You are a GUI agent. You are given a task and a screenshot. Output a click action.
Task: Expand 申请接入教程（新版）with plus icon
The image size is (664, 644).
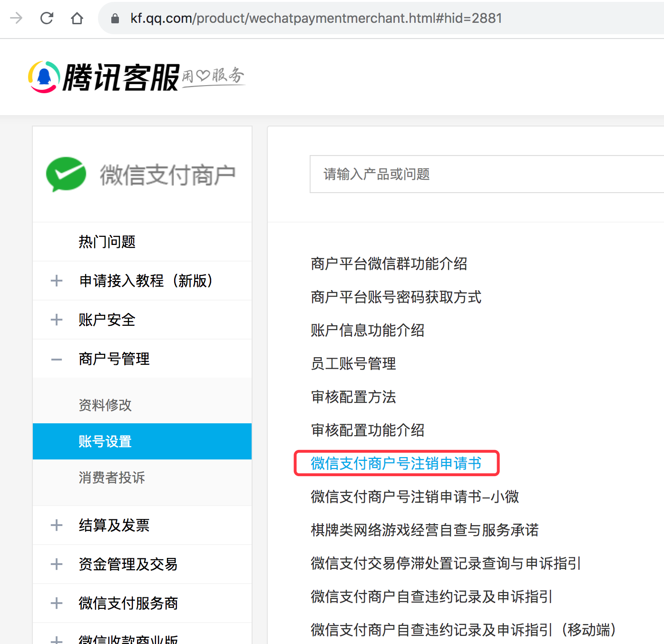pos(57,281)
